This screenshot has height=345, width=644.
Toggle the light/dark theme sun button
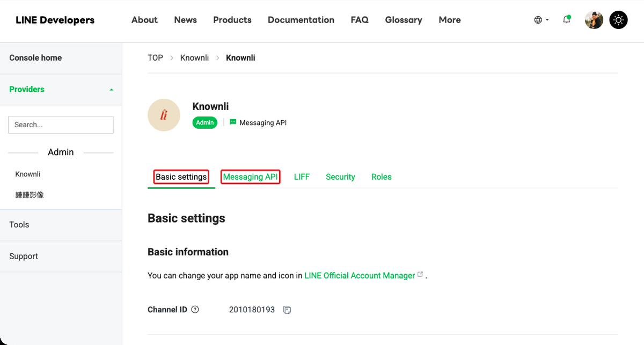click(619, 20)
